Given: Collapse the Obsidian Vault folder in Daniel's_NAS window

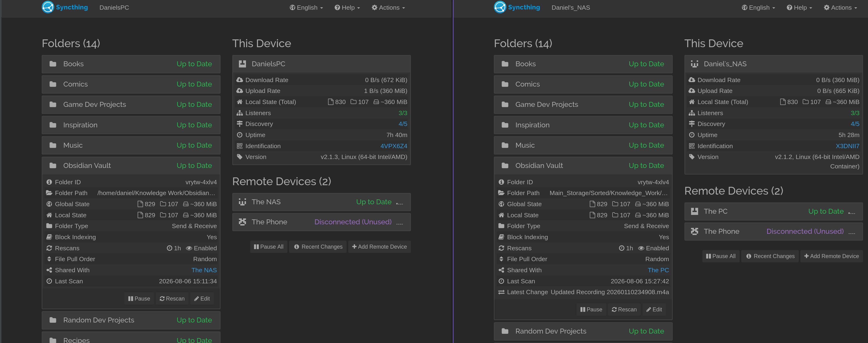Looking at the screenshot, I should (x=583, y=166).
